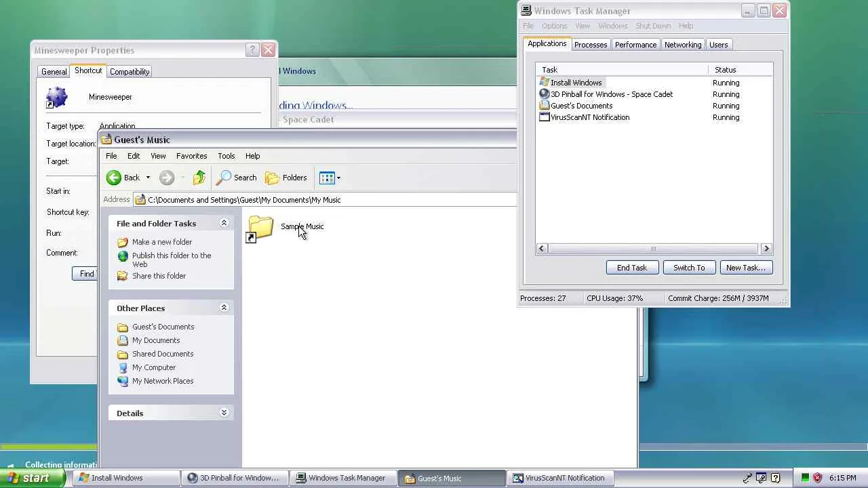Open the Favorites menu
This screenshot has width=868, height=488.
191,156
